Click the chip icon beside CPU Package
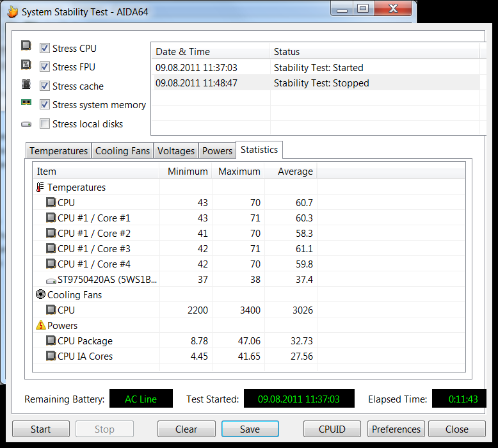498x448 pixels. (51, 341)
